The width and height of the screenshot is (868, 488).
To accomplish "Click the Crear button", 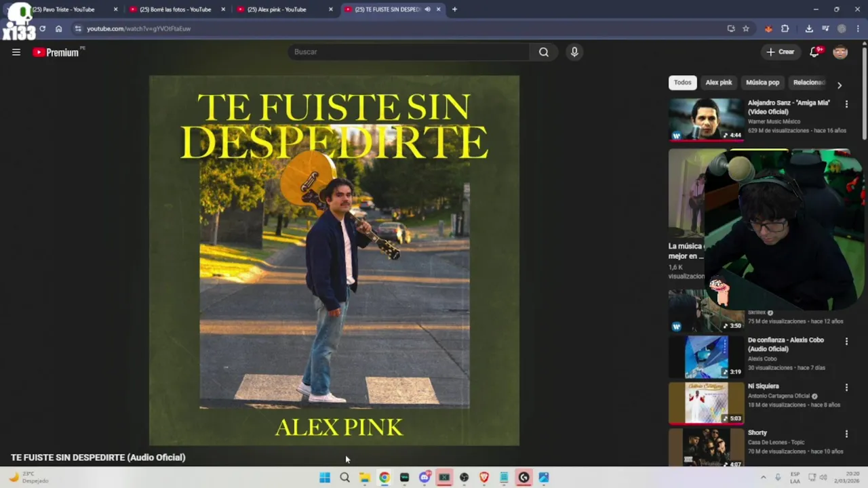I will click(780, 52).
